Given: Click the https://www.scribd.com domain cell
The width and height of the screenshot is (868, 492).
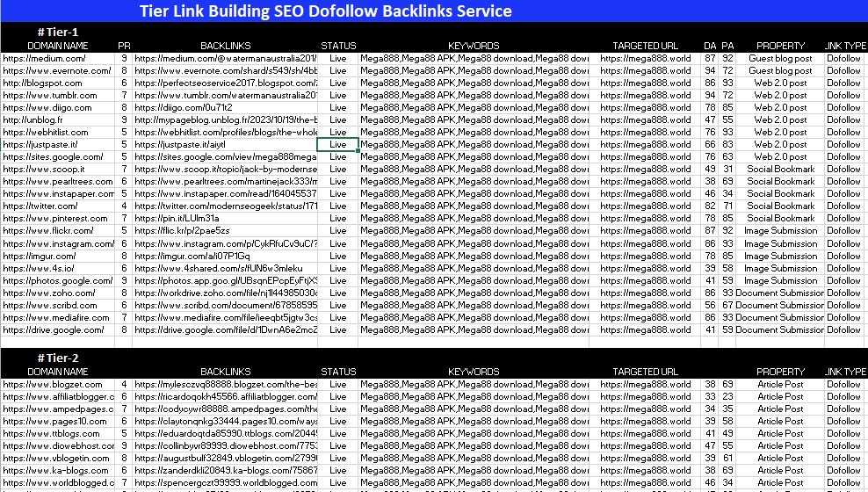Looking at the screenshot, I should point(43,305).
